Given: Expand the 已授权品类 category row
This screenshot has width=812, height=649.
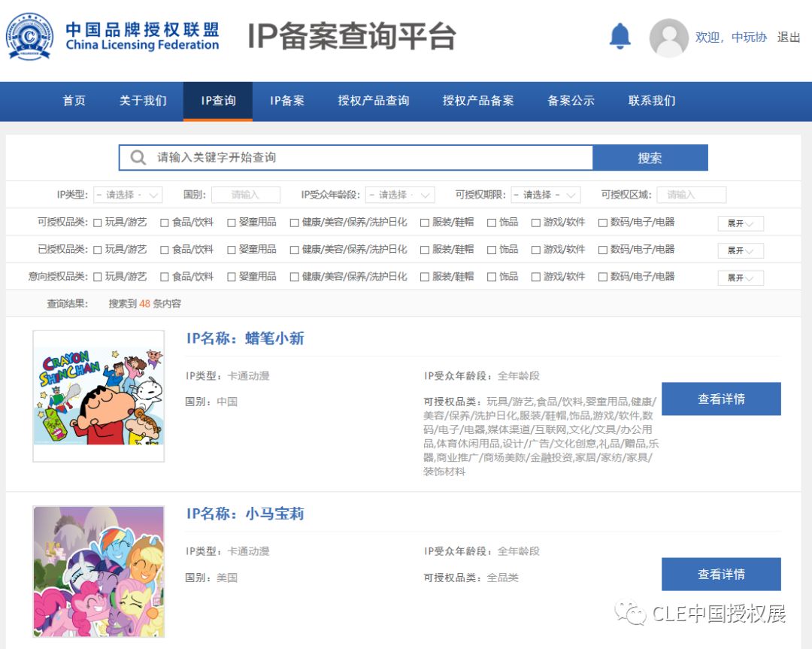Looking at the screenshot, I should pyautogui.click(x=741, y=250).
